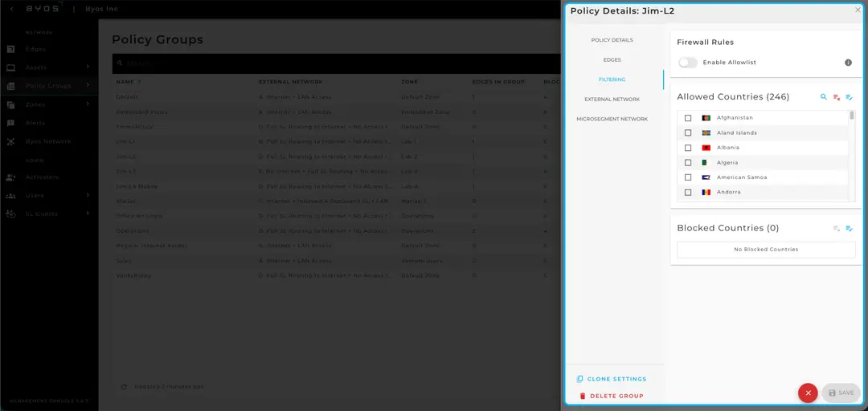This screenshot has width=868, height=411.
Task: Sort by the Name column arrow
Action: (139, 82)
